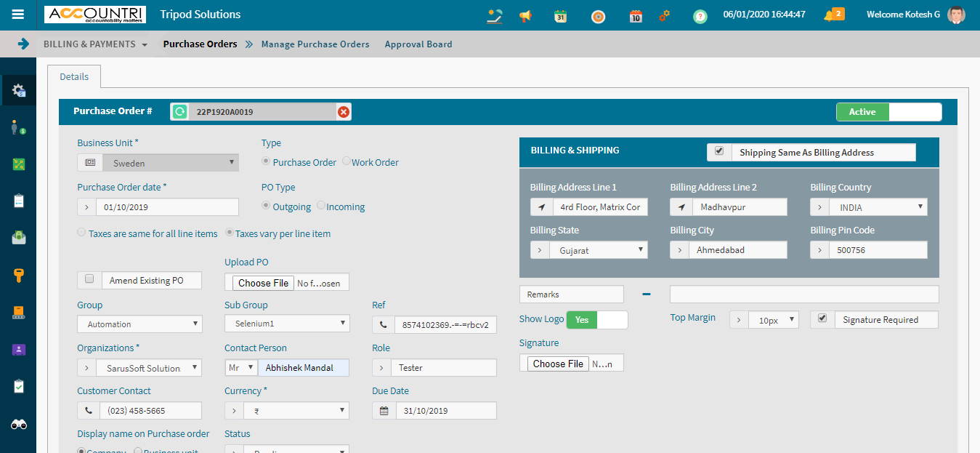Viewport: 980px width, 453px height.
Task: Open the clipboard sidebar icon
Action: 19,201
